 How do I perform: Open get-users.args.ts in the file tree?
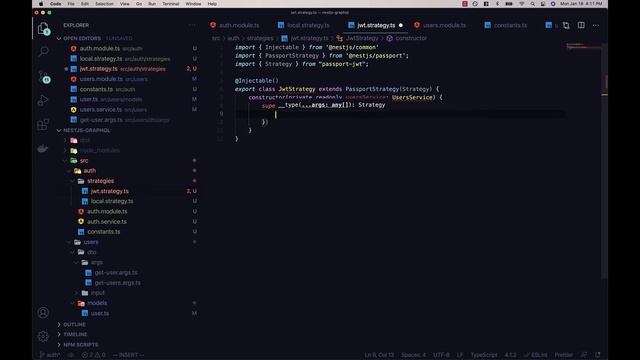(118, 283)
